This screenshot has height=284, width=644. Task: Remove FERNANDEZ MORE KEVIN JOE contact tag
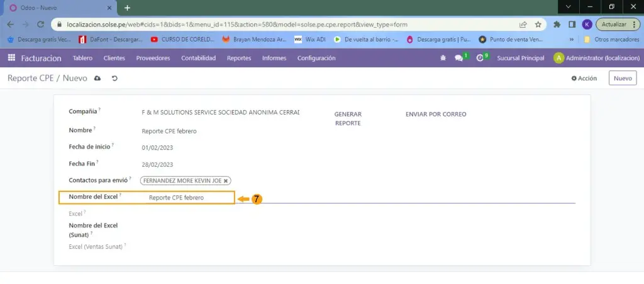(x=226, y=180)
